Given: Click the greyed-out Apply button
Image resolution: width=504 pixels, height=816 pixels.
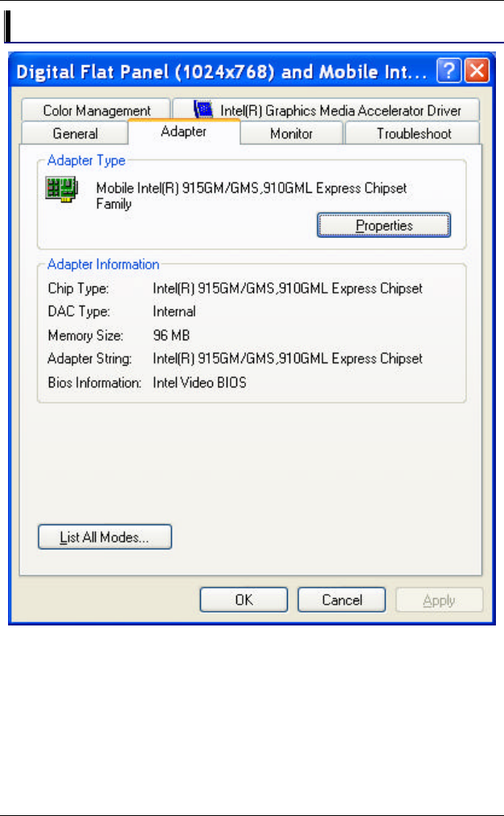Looking at the screenshot, I should click(x=439, y=600).
